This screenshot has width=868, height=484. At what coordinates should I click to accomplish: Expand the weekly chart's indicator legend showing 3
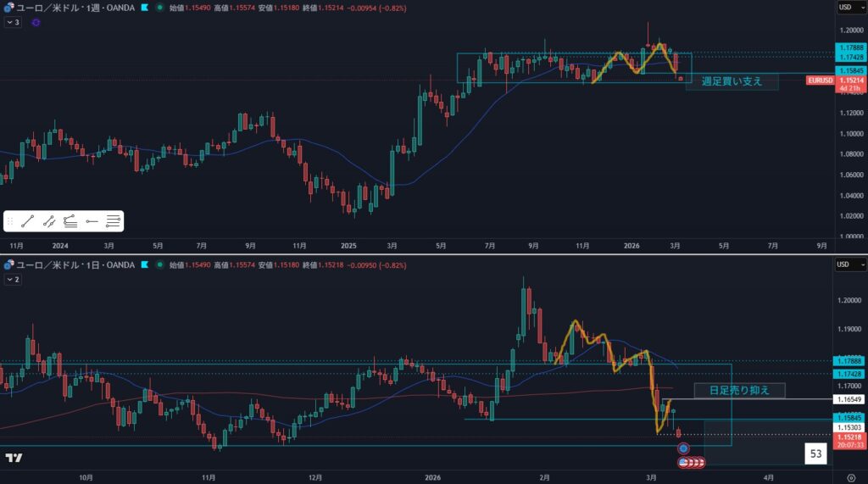pos(13,22)
